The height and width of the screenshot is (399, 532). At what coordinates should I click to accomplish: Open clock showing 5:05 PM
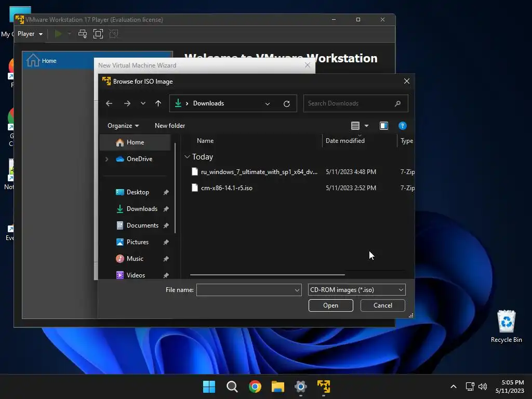pos(510,387)
